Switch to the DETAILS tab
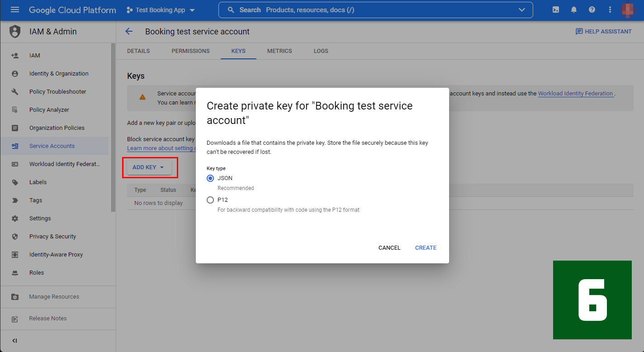The image size is (644, 352). point(138,51)
